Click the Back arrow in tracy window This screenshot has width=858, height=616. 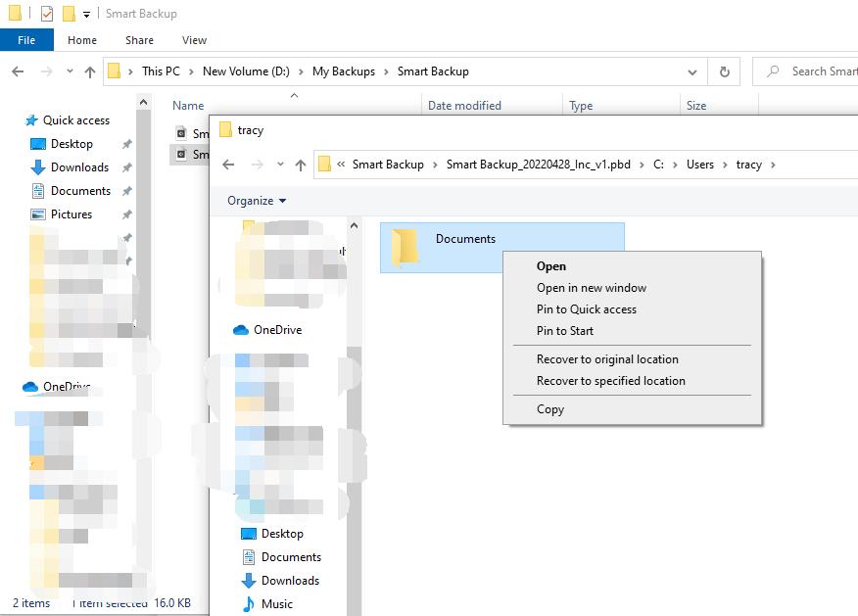[229, 165]
